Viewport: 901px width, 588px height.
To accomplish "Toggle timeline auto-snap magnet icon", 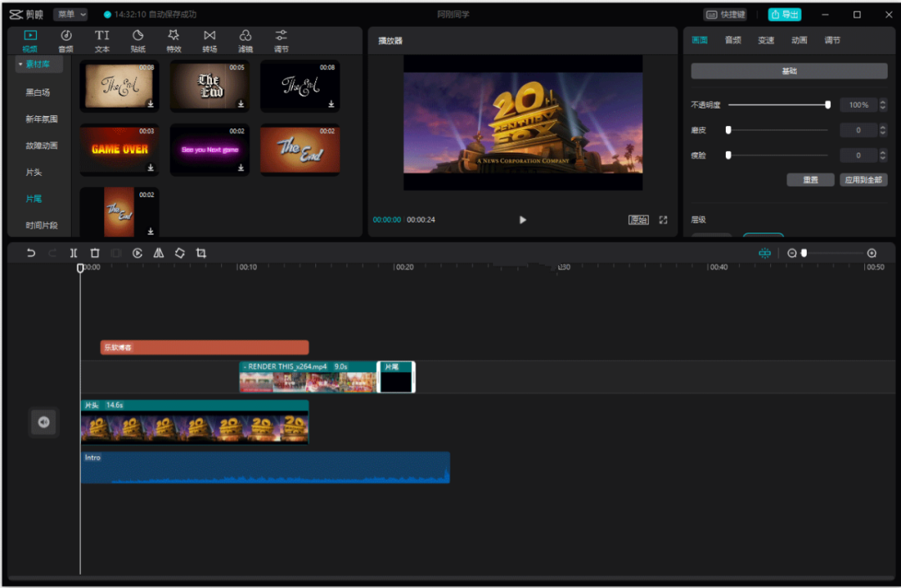I will 764,254.
